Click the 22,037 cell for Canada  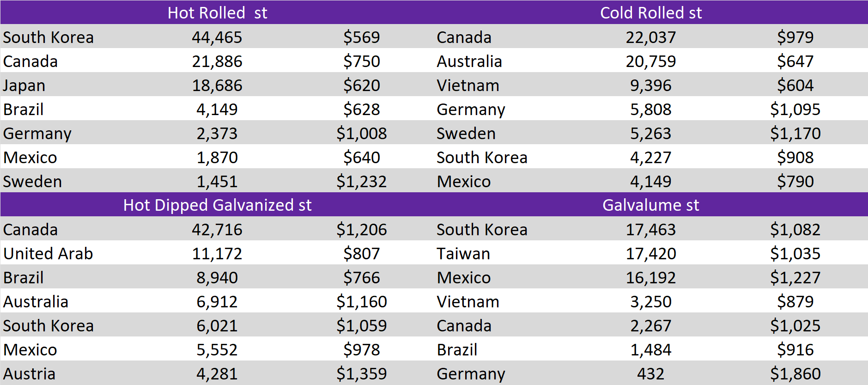tap(650, 37)
